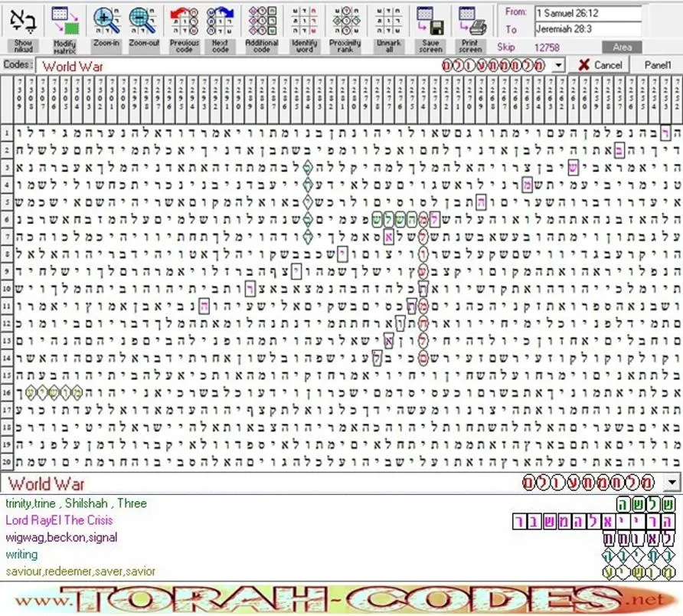Image resolution: width=683 pixels, height=616 pixels.
Task: Click the From field showing 1 Samuel
Action: coord(589,13)
